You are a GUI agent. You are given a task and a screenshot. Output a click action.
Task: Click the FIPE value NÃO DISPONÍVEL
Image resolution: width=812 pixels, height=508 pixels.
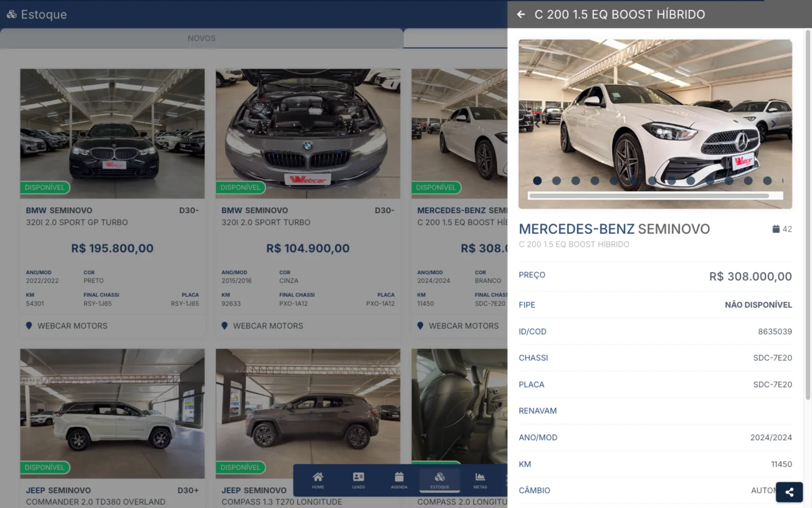[x=758, y=305]
